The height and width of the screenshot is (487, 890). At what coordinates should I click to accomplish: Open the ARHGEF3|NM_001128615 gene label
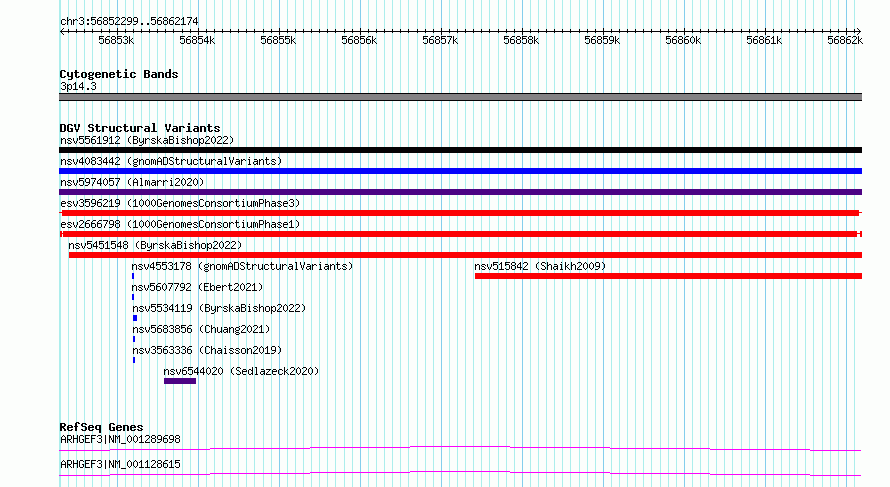point(120,464)
